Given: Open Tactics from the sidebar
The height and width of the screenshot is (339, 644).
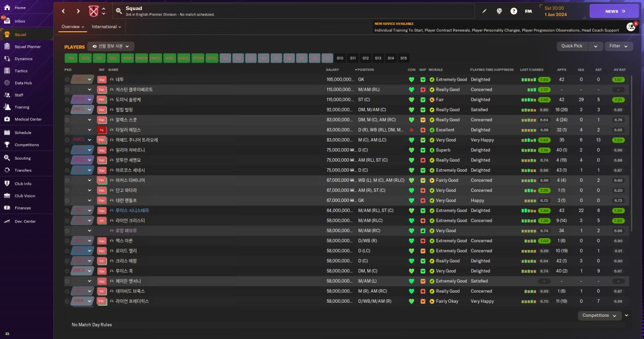Looking at the screenshot, I should click(21, 71).
